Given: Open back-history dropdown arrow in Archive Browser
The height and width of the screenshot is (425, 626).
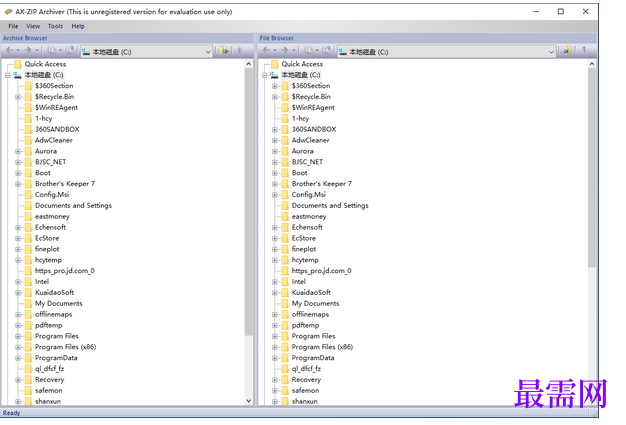Looking at the screenshot, I should (18, 50).
